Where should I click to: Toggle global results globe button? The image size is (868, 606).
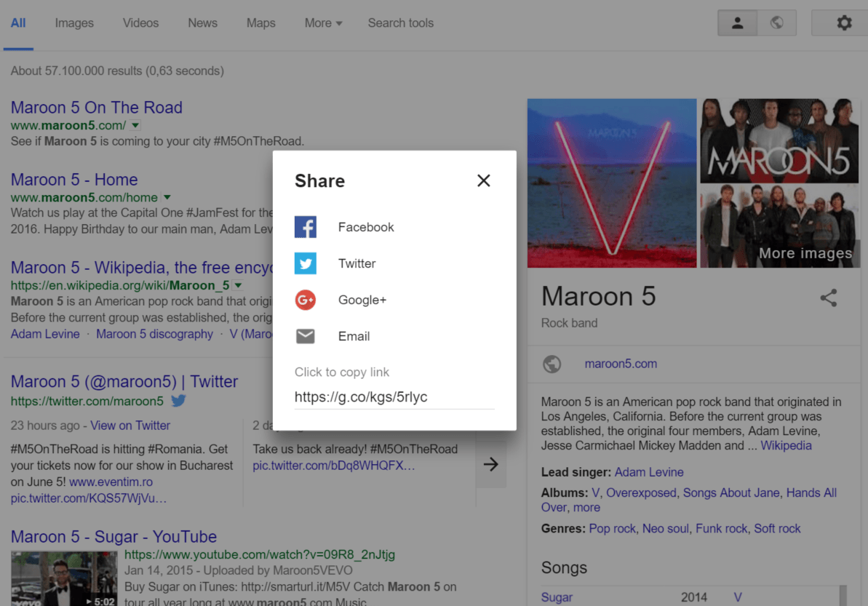coord(777,23)
